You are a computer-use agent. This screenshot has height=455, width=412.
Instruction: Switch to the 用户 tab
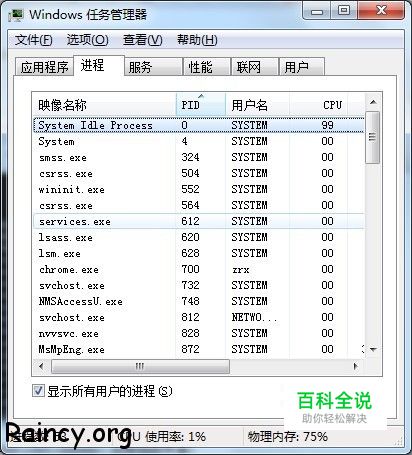(x=302, y=67)
